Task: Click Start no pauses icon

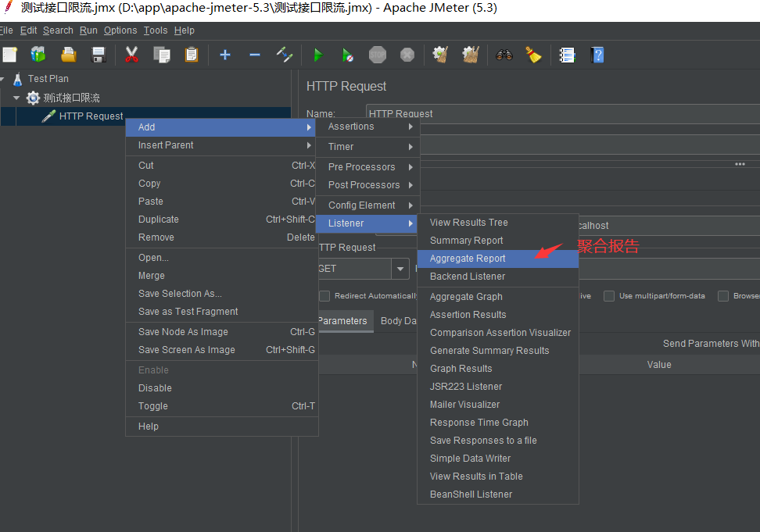Action: point(347,55)
